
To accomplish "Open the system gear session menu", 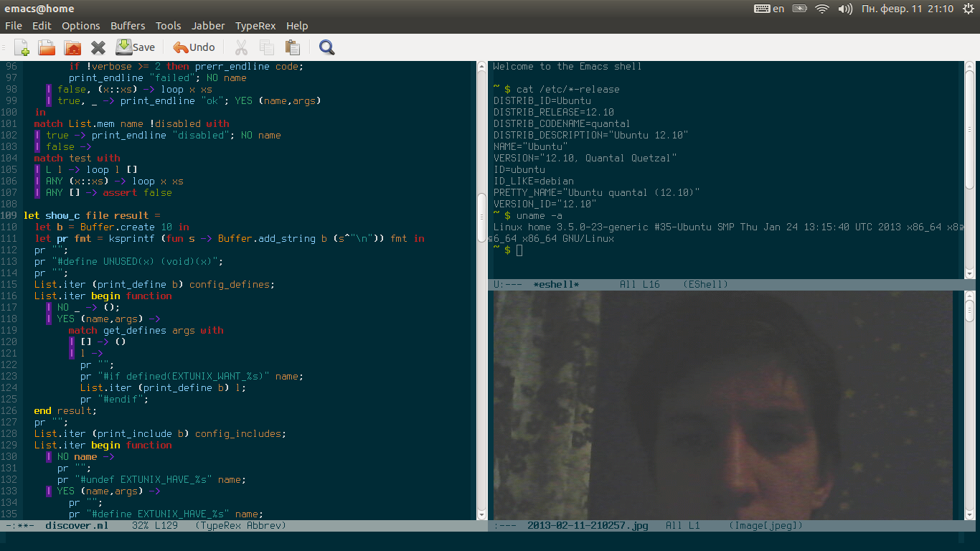I will pos(969,9).
